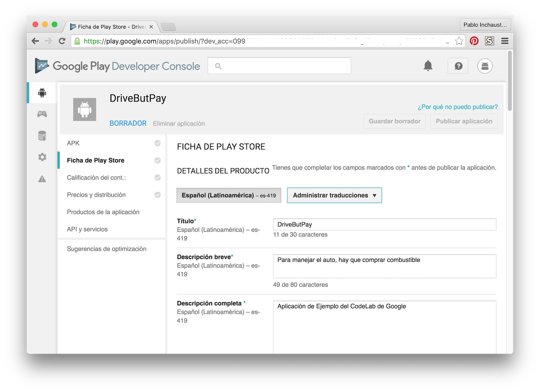The width and height of the screenshot is (540, 392).
Task: Open the help question mark button
Action: (458, 66)
